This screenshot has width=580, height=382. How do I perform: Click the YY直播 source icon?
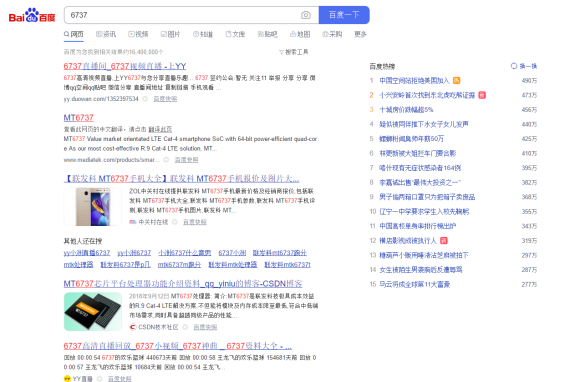[67, 379]
